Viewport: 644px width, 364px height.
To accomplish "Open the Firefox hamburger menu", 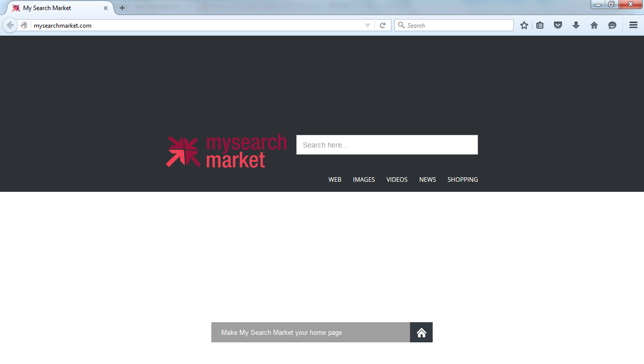I will pyautogui.click(x=633, y=25).
